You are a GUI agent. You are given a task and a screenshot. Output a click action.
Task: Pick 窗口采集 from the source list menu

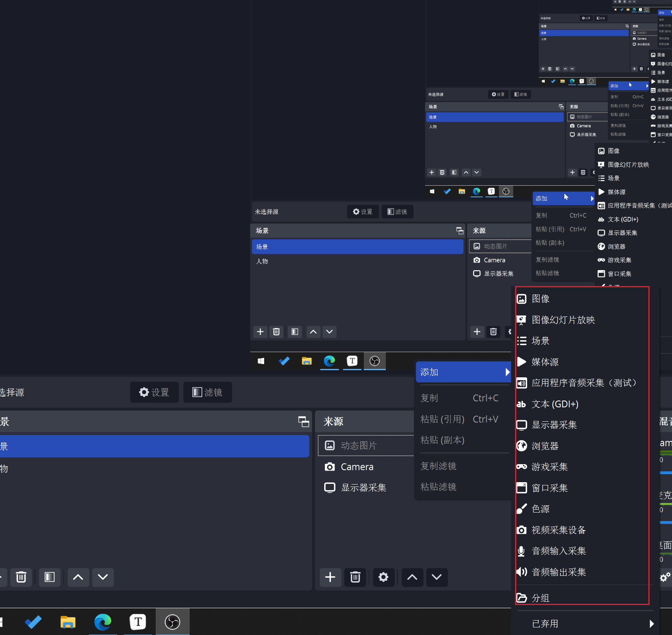pyautogui.click(x=549, y=488)
